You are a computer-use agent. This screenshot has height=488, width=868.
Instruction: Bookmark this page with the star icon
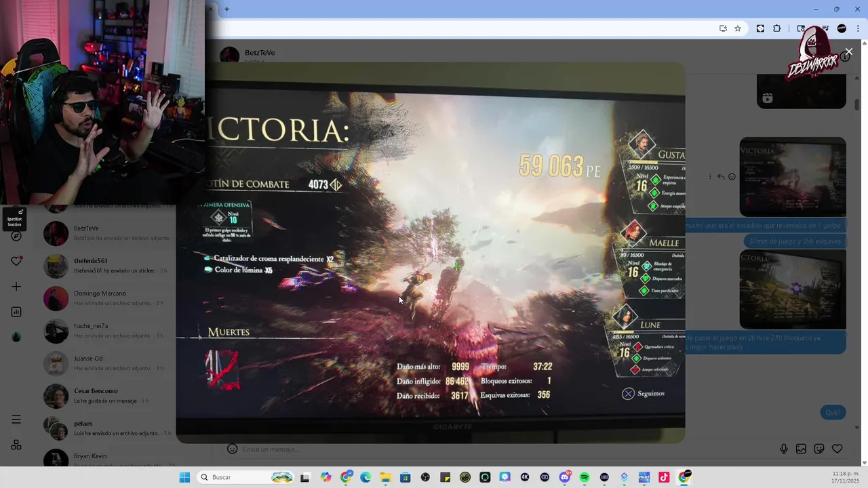click(738, 28)
